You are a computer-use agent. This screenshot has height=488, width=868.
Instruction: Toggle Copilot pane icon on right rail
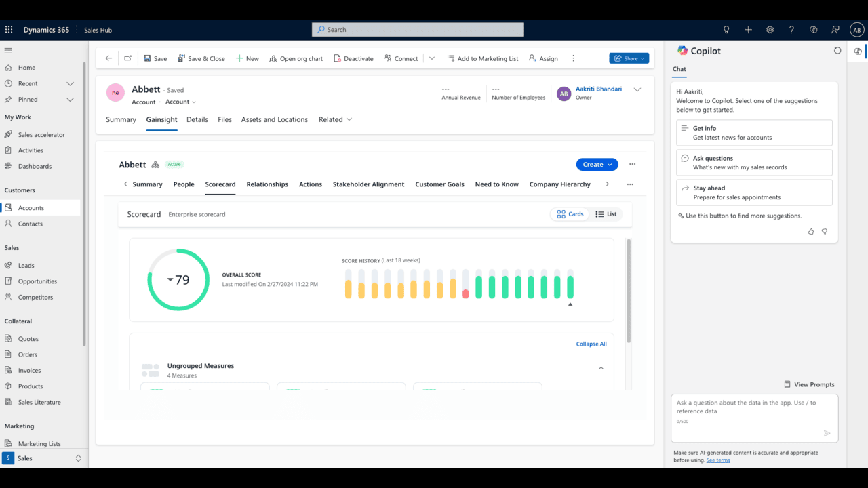click(858, 51)
